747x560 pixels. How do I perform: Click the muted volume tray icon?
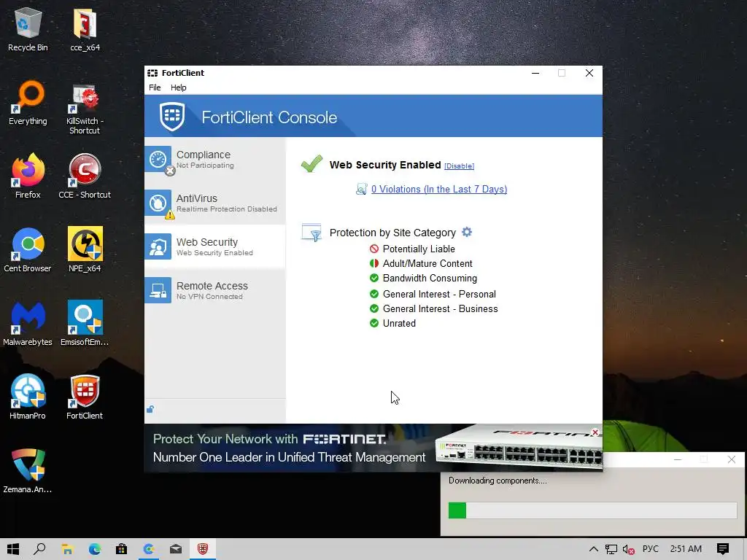click(x=628, y=550)
